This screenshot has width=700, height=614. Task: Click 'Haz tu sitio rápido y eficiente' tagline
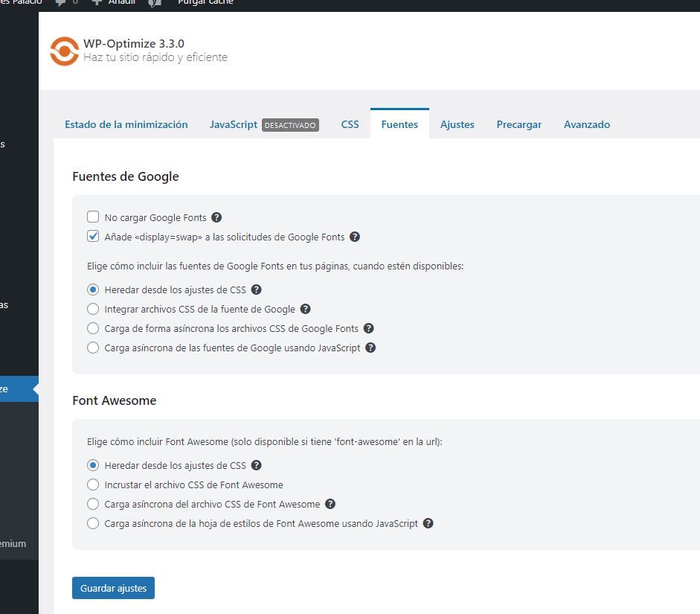[x=155, y=57]
